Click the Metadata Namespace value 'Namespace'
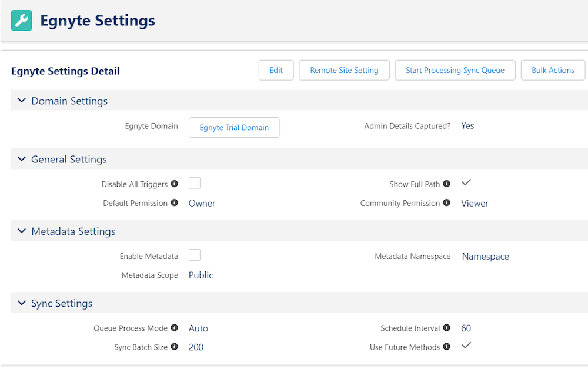The height and width of the screenshot is (372, 588). click(x=486, y=257)
